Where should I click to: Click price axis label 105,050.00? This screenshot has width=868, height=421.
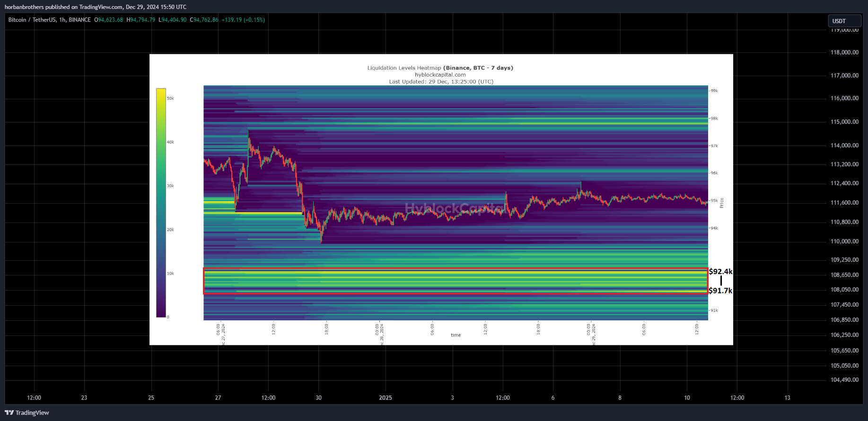pos(844,366)
